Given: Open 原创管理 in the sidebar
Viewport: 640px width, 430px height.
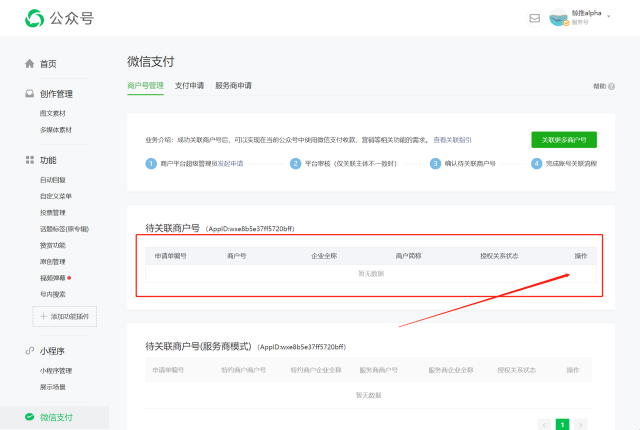Looking at the screenshot, I should (x=53, y=262).
